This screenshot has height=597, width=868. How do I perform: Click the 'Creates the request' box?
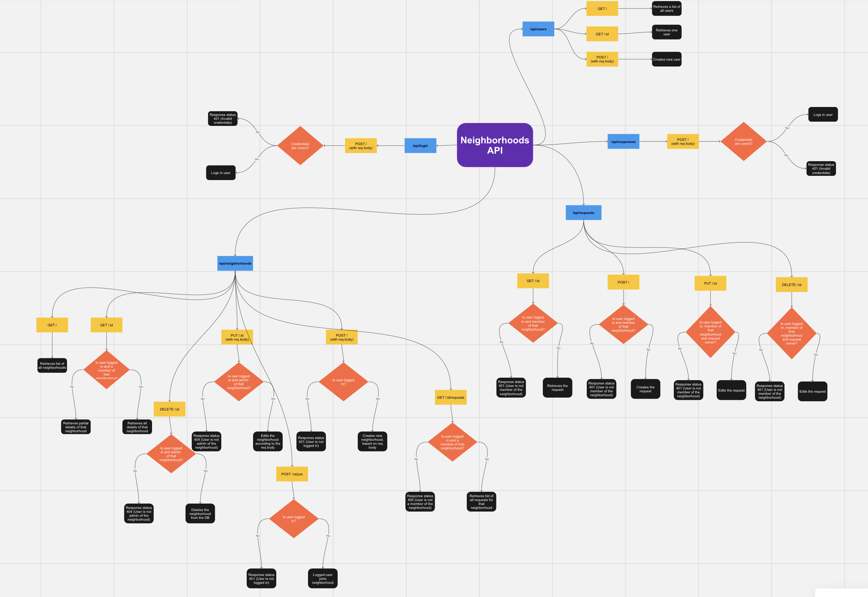point(645,389)
